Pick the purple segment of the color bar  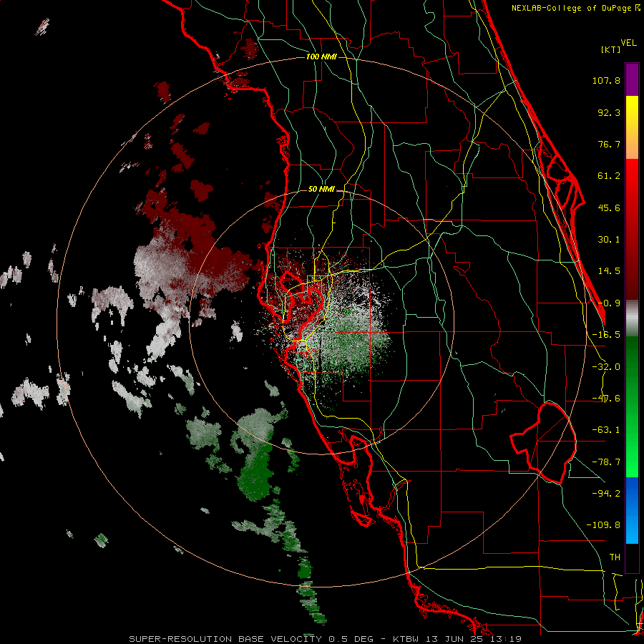coord(632,79)
